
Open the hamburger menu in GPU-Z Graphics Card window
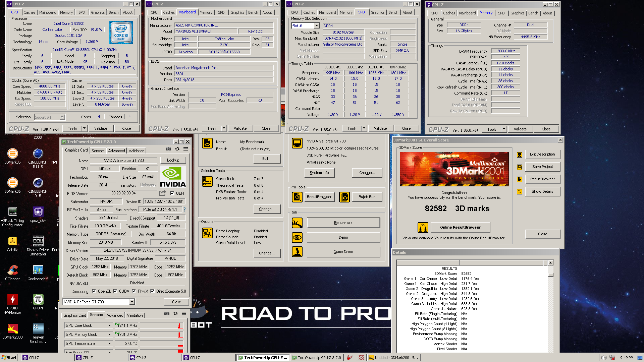(x=185, y=149)
